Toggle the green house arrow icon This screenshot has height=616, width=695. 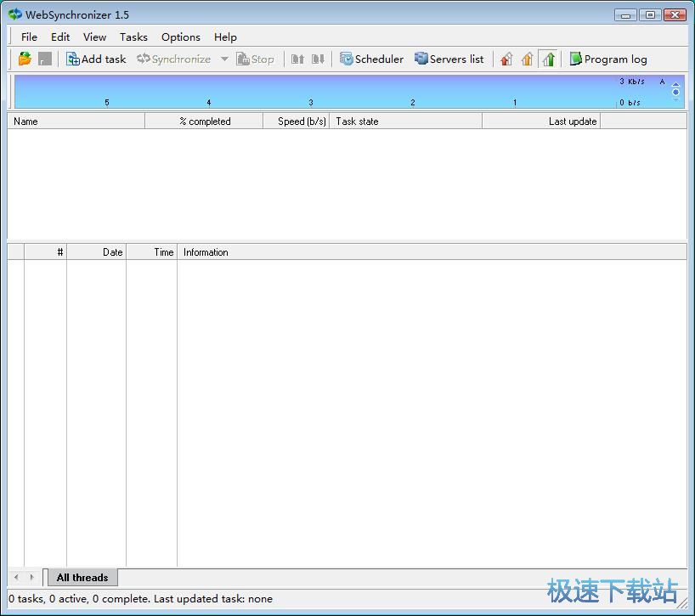coord(548,59)
